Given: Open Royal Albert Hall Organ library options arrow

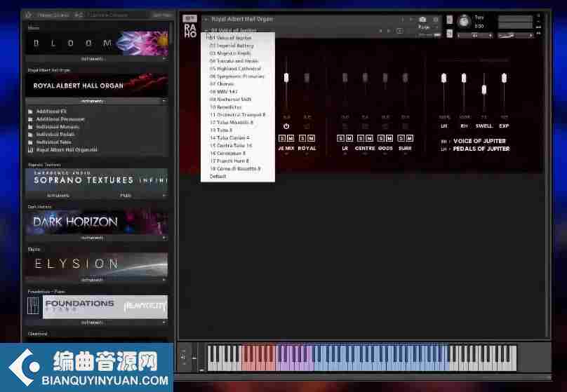Looking at the screenshot, I should click(164, 101).
